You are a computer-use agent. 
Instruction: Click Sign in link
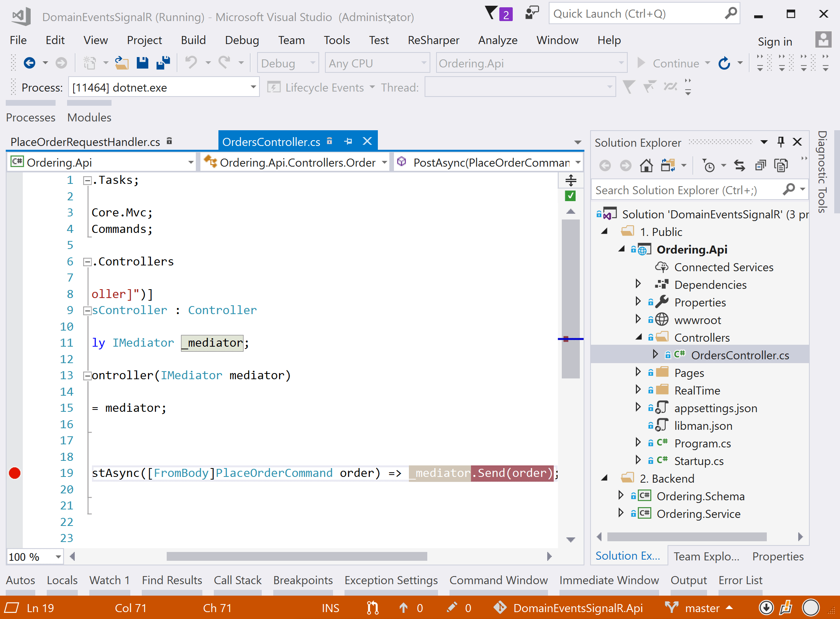point(774,41)
